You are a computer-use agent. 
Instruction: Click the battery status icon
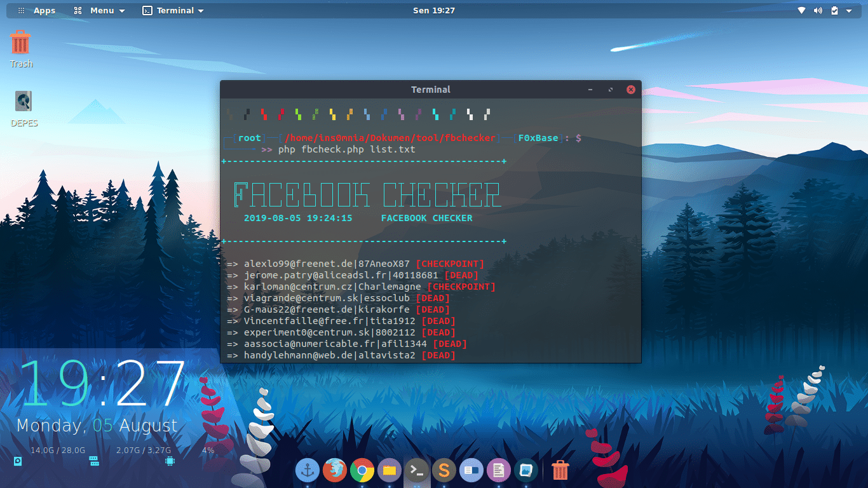click(834, 11)
